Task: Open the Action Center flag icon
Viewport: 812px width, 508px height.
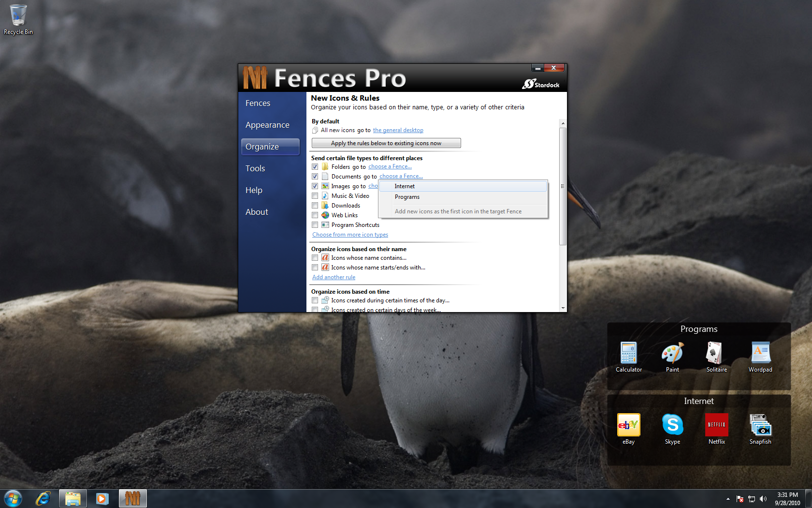Action: [x=740, y=499]
